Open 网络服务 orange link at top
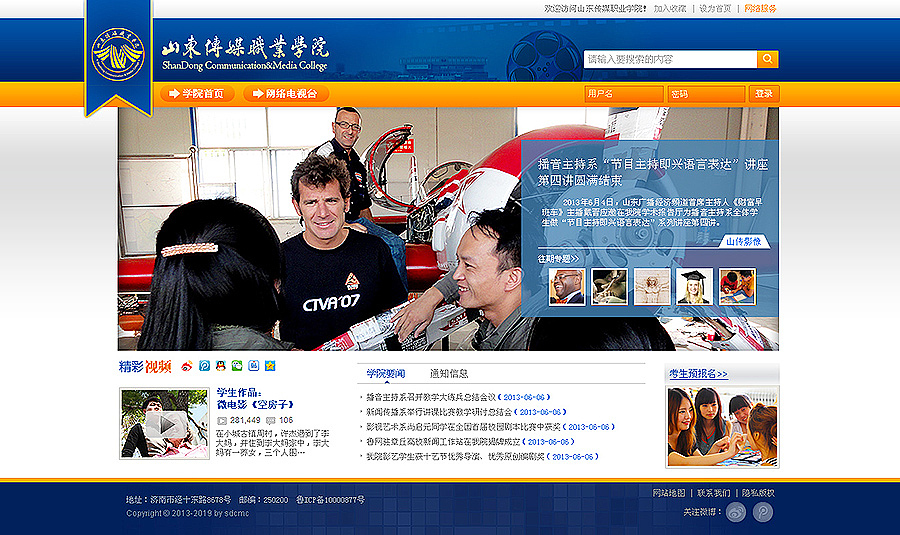Image resolution: width=900 pixels, height=535 pixels. 761,9
